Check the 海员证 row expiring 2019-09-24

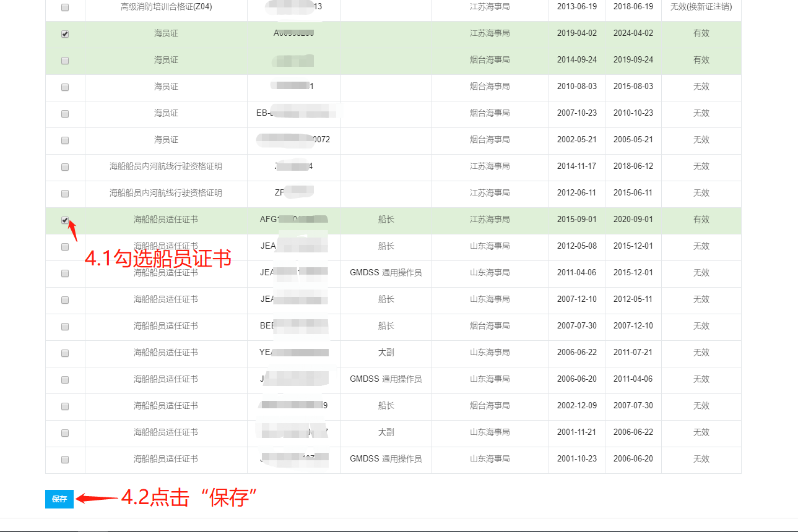point(65,61)
